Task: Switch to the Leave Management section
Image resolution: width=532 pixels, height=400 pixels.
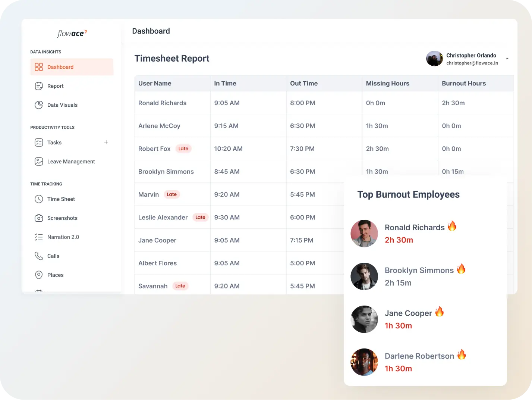Action: coord(71,161)
